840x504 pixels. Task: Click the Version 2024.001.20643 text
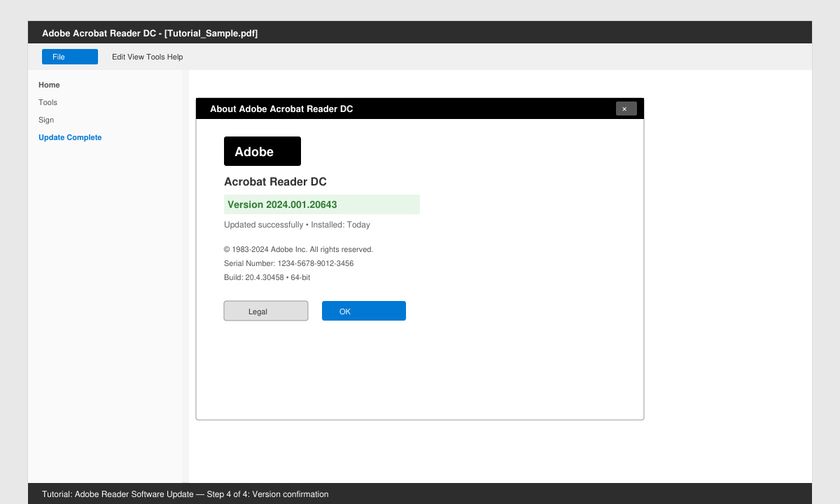pos(282,204)
